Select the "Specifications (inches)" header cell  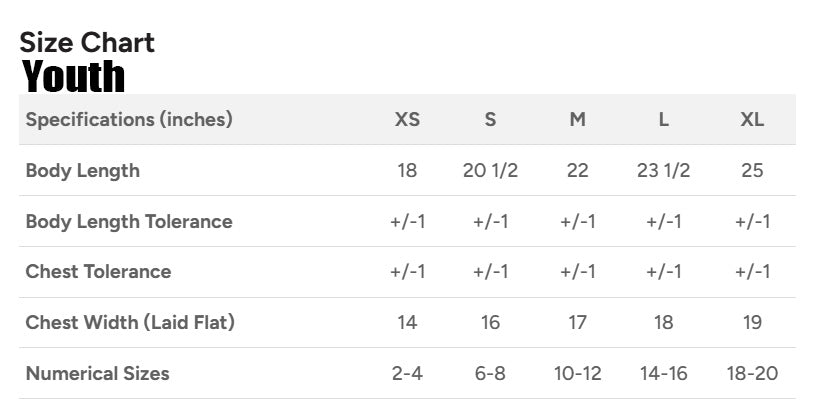point(129,120)
